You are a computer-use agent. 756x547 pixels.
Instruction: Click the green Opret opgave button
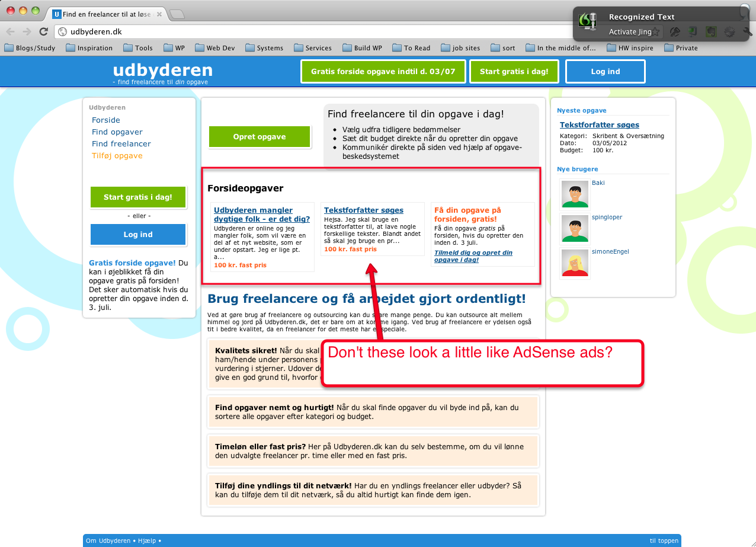(x=260, y=137)
